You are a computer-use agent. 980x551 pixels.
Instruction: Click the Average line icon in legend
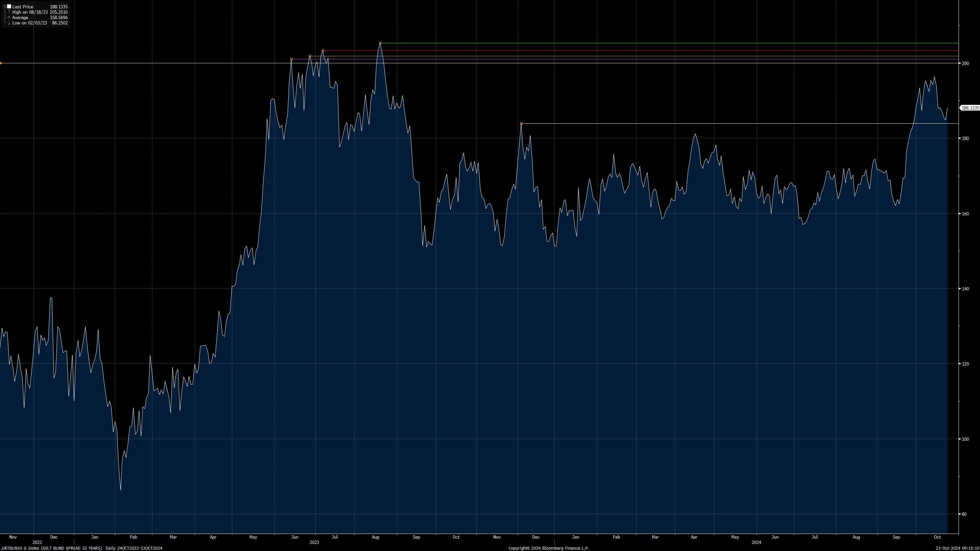tap(9, 17)
